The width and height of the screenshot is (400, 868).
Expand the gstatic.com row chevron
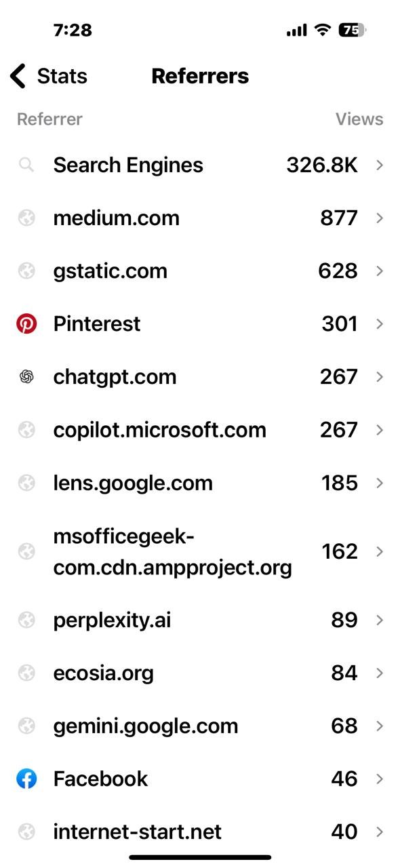[380, 271]
